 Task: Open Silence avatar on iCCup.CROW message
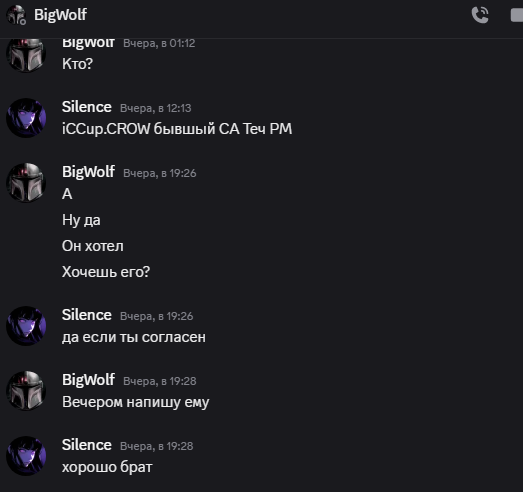(26, 118)
